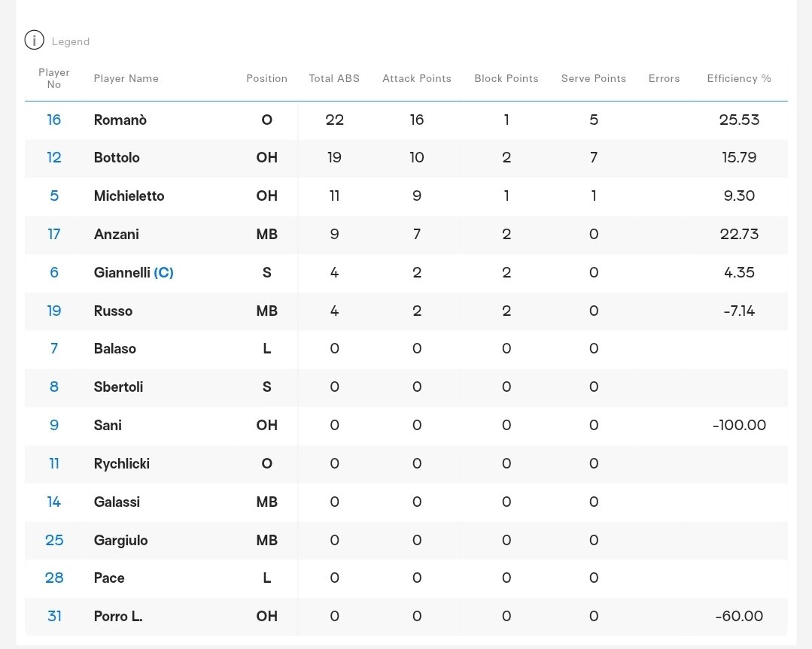The image size is (812, 649).
Task: Click Michieletto's name in the table
Action: pyautogui.click(x=129, y=196)
